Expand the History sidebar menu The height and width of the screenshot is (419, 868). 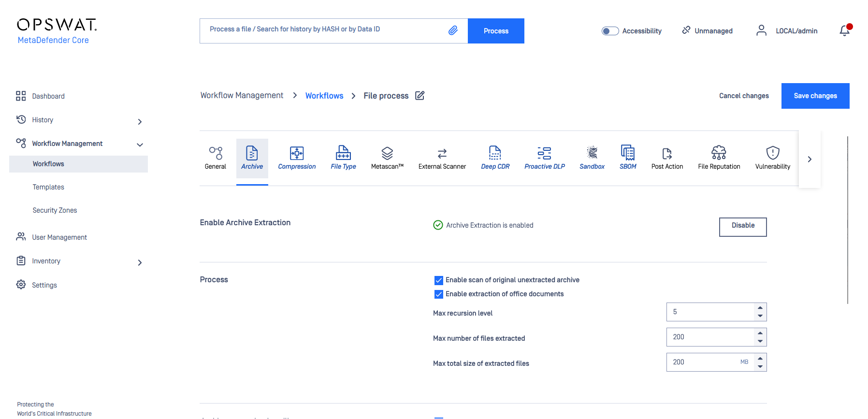tap(140, 122)
